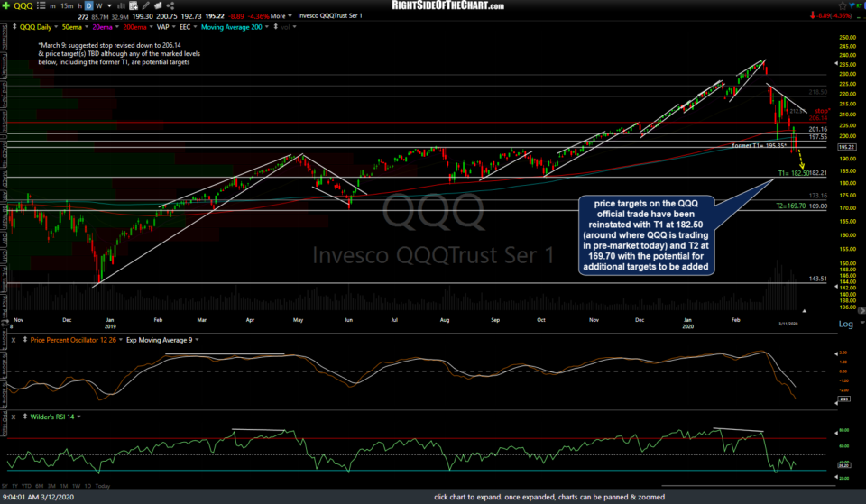
Task: Open the notes tag icon
Action: [x=158, y=5]
